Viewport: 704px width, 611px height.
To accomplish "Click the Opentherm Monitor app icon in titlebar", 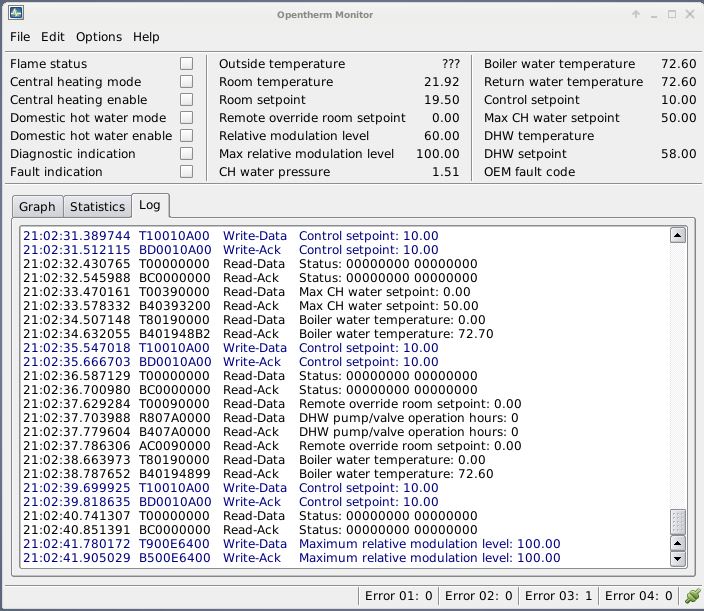I will (x=16, y=13).
